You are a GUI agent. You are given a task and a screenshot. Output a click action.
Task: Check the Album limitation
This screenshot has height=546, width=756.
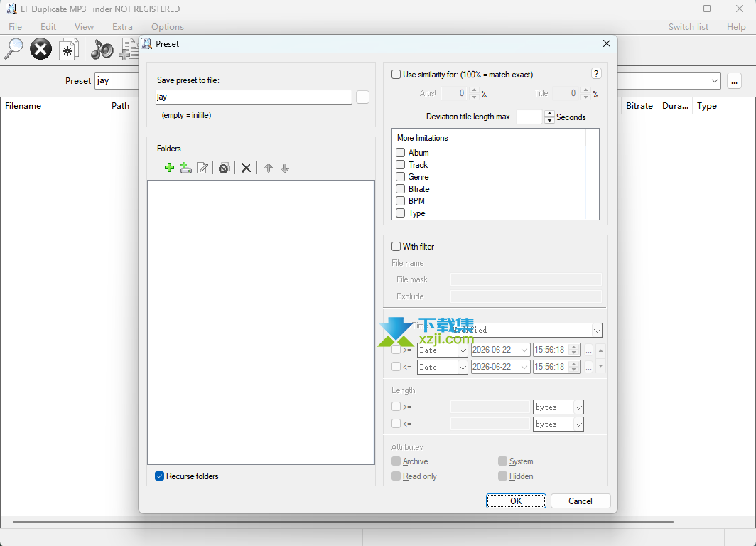pos(400,152)
